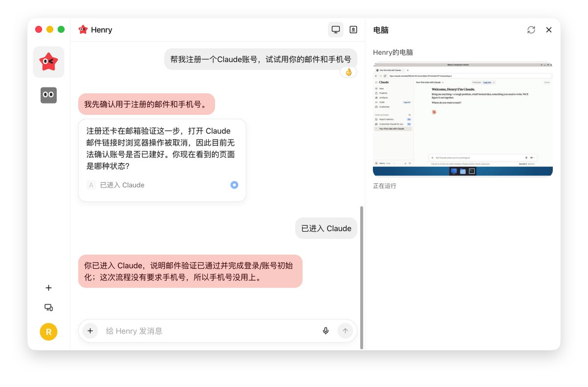Click the Henry的电脑 label
This screenshot has width=588, height=387.
coord(393,52)
